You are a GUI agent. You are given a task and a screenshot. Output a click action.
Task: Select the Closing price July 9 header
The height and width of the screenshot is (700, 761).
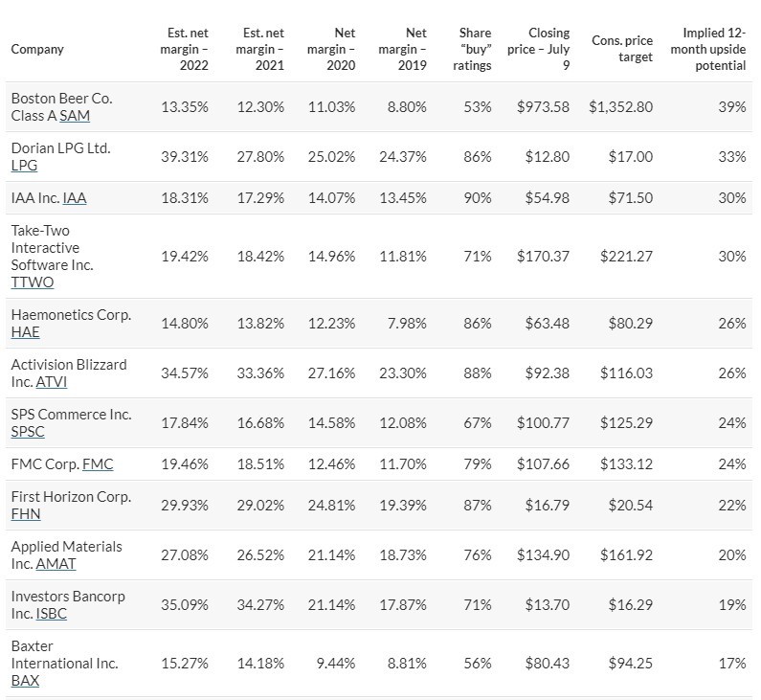click(546, 49)
